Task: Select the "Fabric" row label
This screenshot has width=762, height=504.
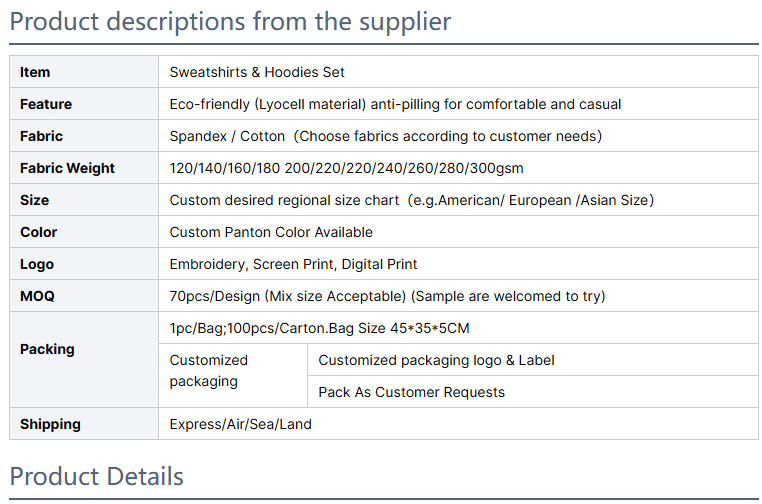Action: 41,136
